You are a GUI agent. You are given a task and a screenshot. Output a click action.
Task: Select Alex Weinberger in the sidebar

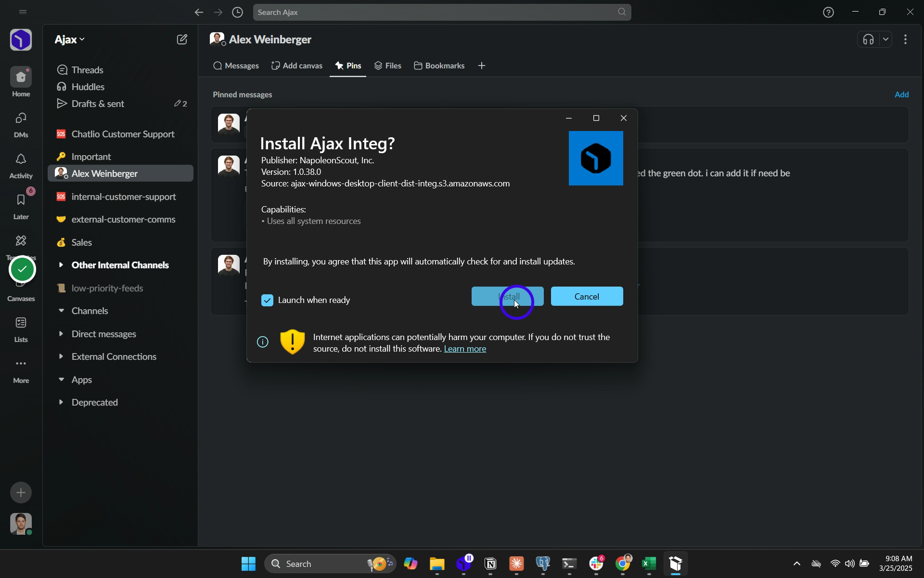(x=120, y=173)
